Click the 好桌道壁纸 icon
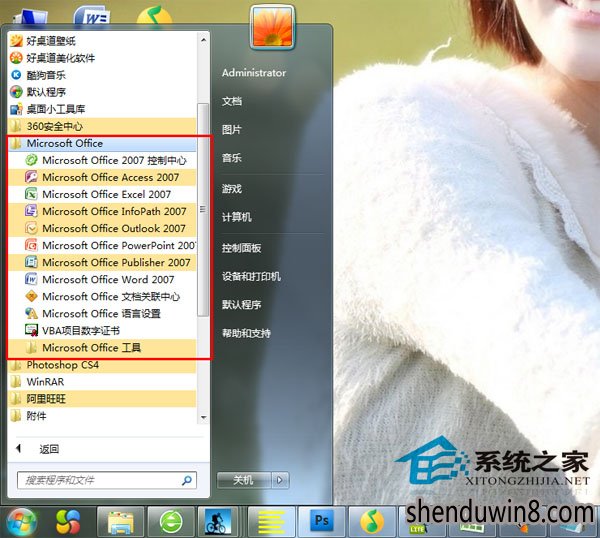The width and height of the screenshot is (600, 538). (x=16, y=41)
